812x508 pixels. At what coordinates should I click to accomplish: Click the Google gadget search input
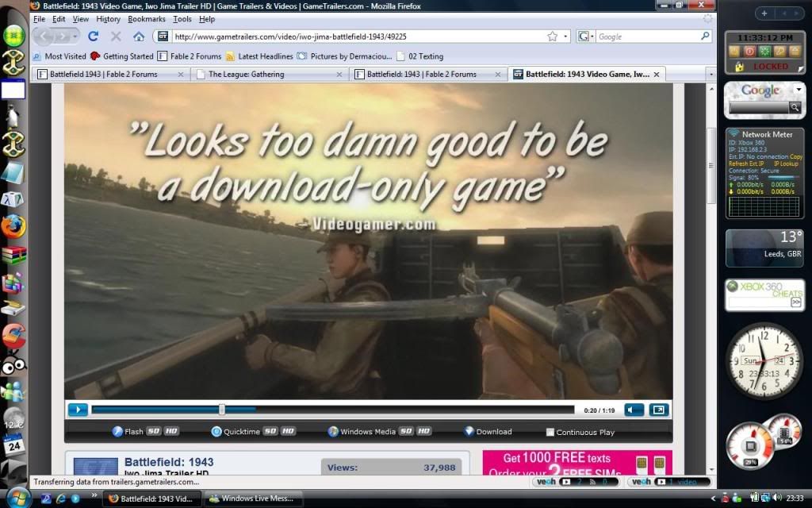coord(759,107)
